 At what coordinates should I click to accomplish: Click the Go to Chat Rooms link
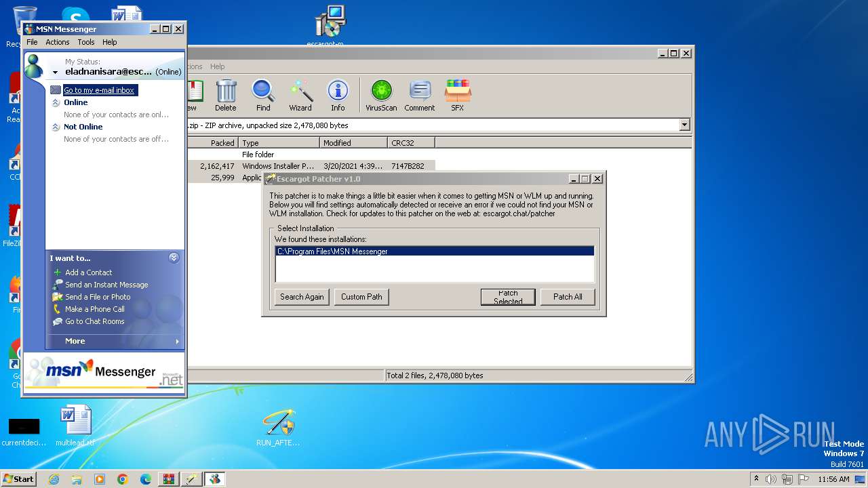coord(95,321)
